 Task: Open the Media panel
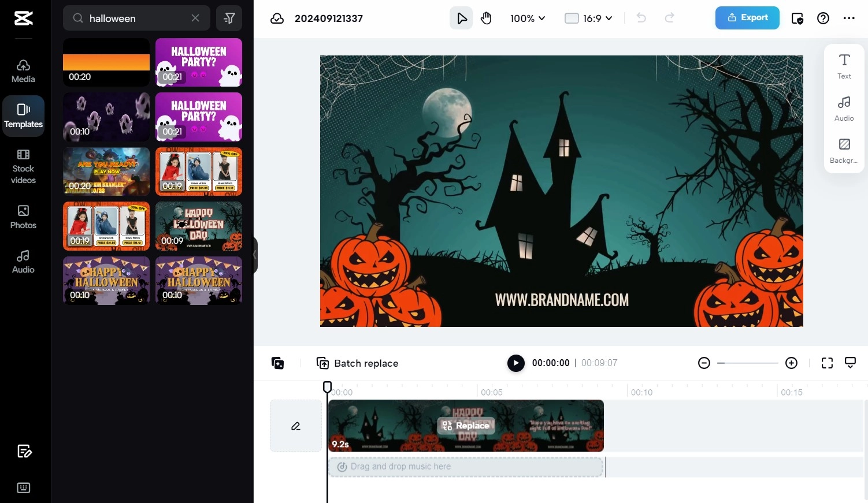(x=23, y=71)
